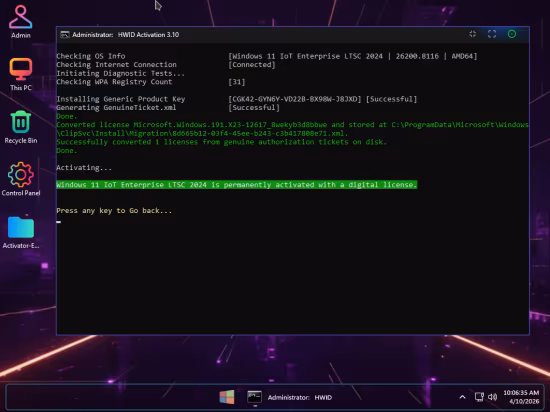This screenshot has height=412, width=550.
Task: Click the "Converted license Microsoft.Windows" line
Action: pos(292,129)
